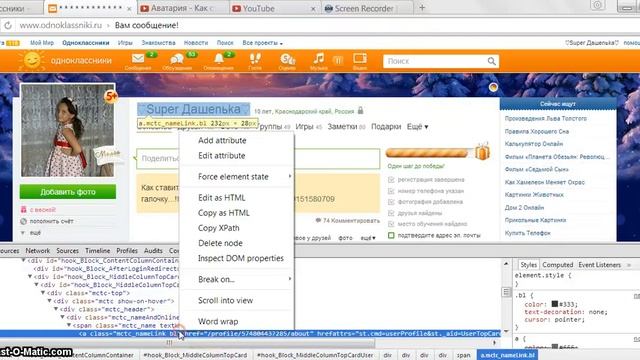Open the Ratings icon in orange bar
Image resolution: width=640 pixels, height=360 pixels.
click(287, 60)
